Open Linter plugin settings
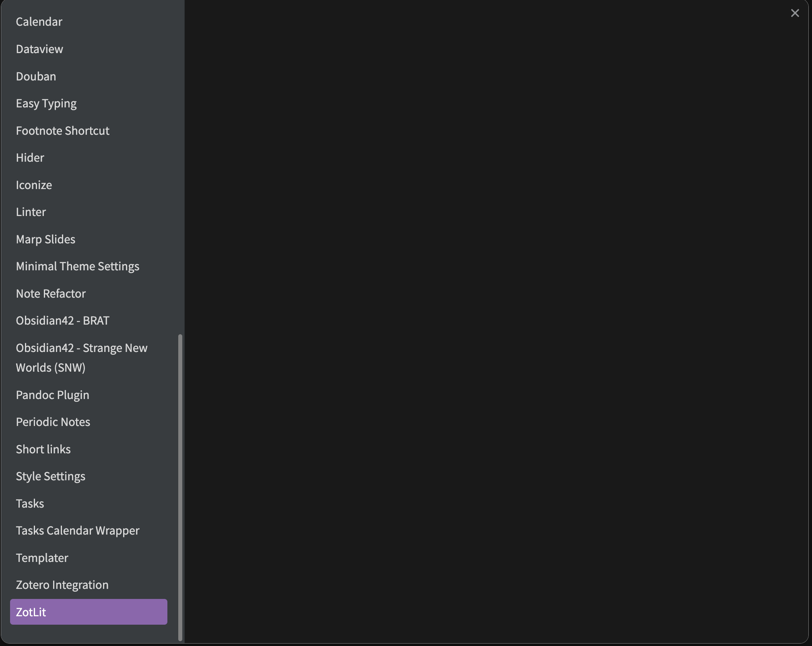 31,212
